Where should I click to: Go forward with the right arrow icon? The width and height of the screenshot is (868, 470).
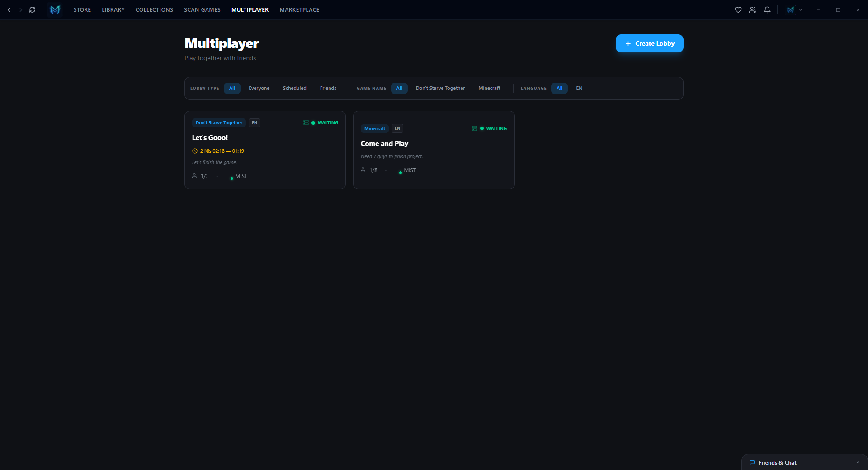(x=21, y=9)
